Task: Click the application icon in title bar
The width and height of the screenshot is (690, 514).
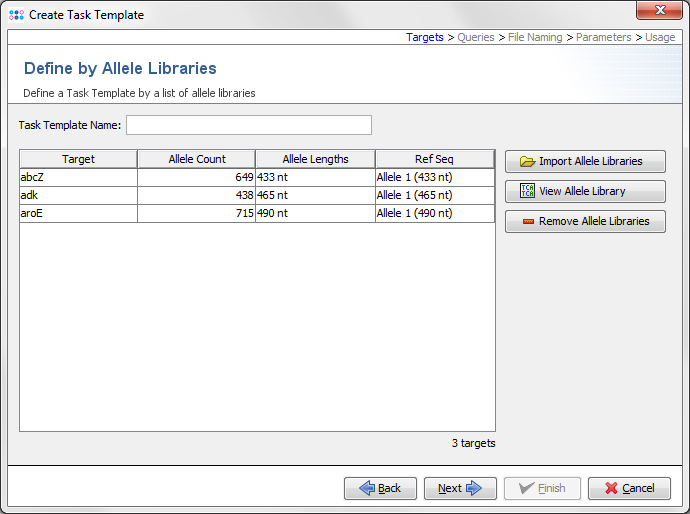Action: pyautogui.click(x=16, y=15)
